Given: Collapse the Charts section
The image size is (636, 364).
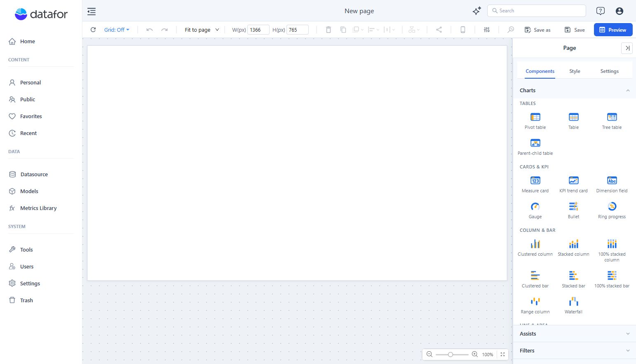Looking at the screenshot, I should coord(574,90).
